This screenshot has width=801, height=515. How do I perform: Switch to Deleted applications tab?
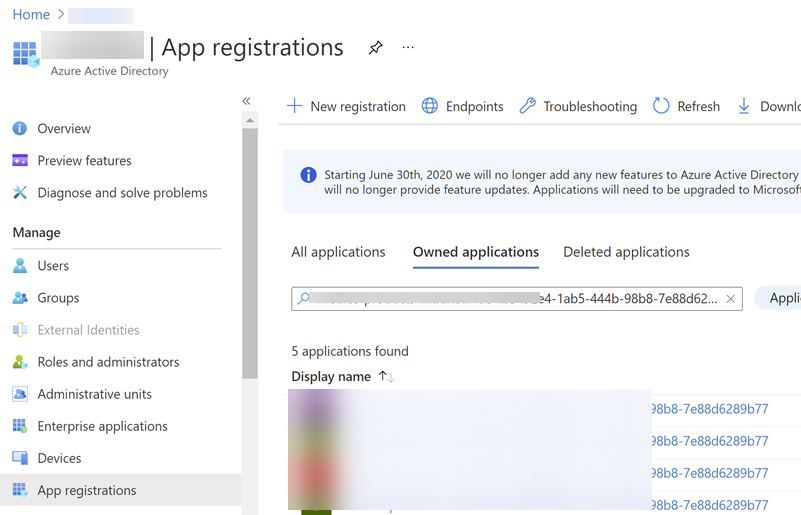(x=626, y=252)
